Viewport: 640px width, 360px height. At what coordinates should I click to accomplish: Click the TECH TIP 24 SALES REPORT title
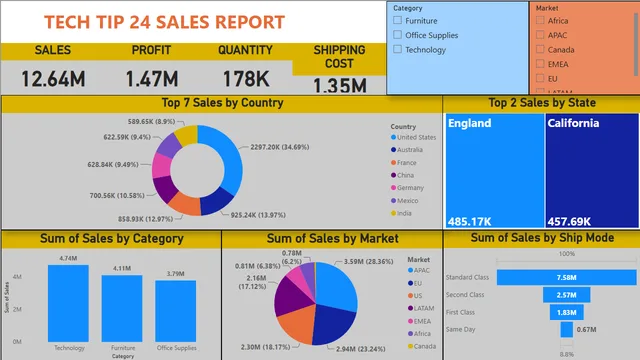click(164, 22)
